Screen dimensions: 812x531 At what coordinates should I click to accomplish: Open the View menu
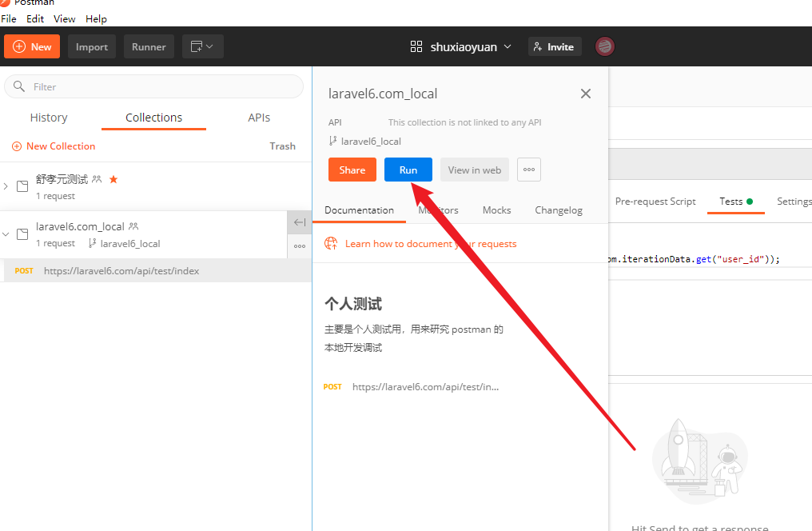(64, 18)
